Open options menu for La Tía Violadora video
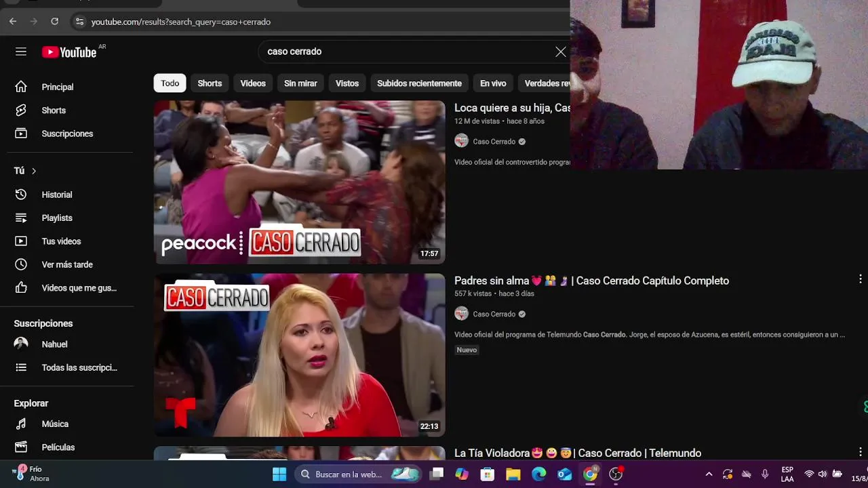 click(860, 452)
